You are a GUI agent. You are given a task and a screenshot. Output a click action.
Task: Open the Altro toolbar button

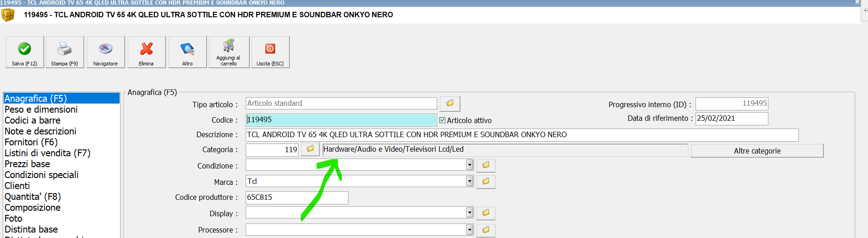click(x=187, y=52)
